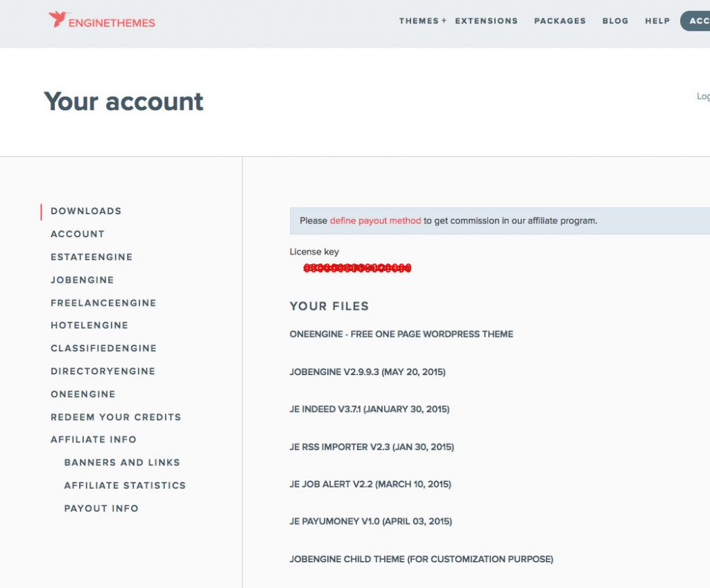The width and height of the screenshot is (710, 588).
Task: Click the define payout method link
Action: click(x=375, y=220)
